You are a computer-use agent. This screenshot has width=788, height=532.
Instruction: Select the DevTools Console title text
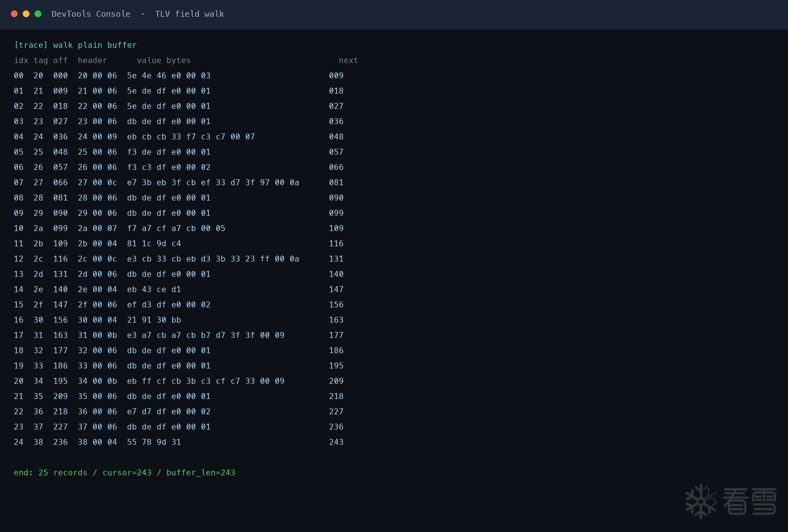(x=91, y=14)
